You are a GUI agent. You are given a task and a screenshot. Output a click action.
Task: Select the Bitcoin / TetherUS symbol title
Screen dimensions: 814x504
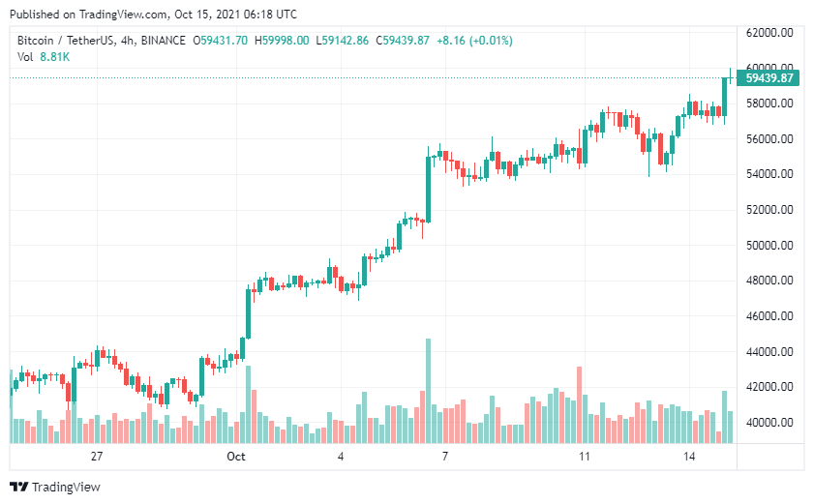point(66,41)
